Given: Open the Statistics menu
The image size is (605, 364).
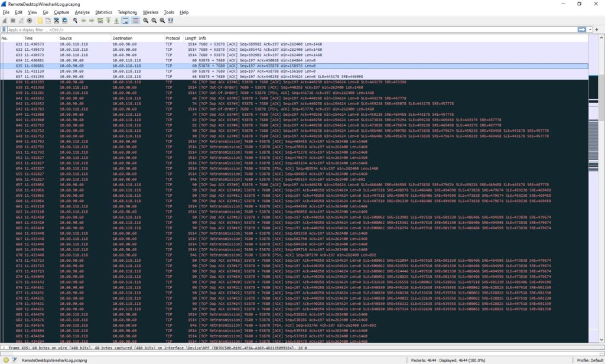Looking at the screenshot, I should 103,12.
